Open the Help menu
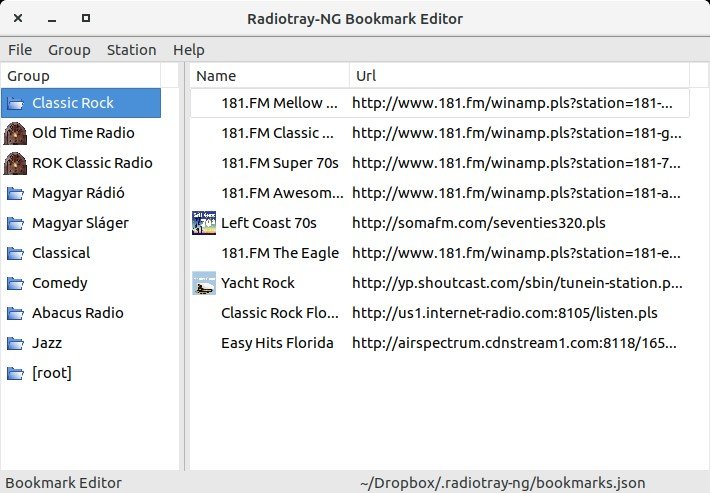The width and height of the screenshot is (710, 493). coord(188,50)
